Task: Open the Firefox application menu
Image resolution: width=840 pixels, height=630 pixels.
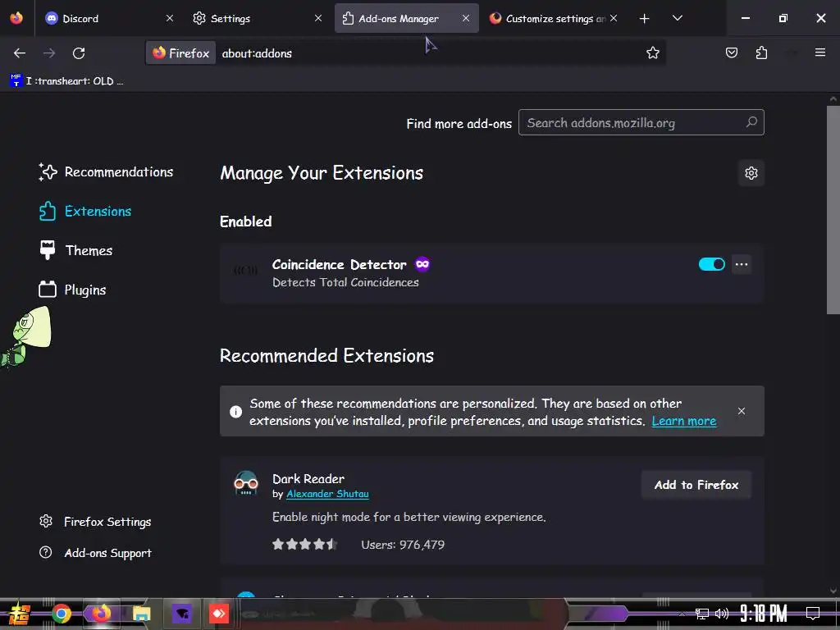Action: tap(820, 52)
